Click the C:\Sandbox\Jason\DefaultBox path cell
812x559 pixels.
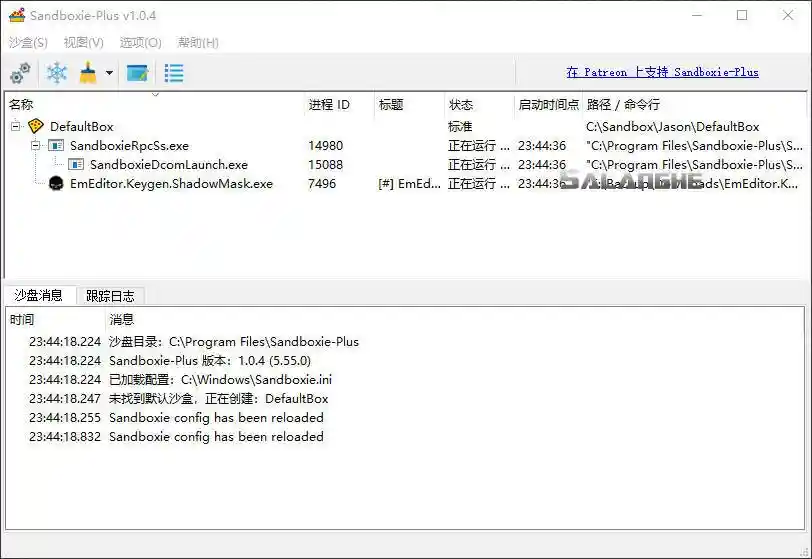[x=673, y=126]
